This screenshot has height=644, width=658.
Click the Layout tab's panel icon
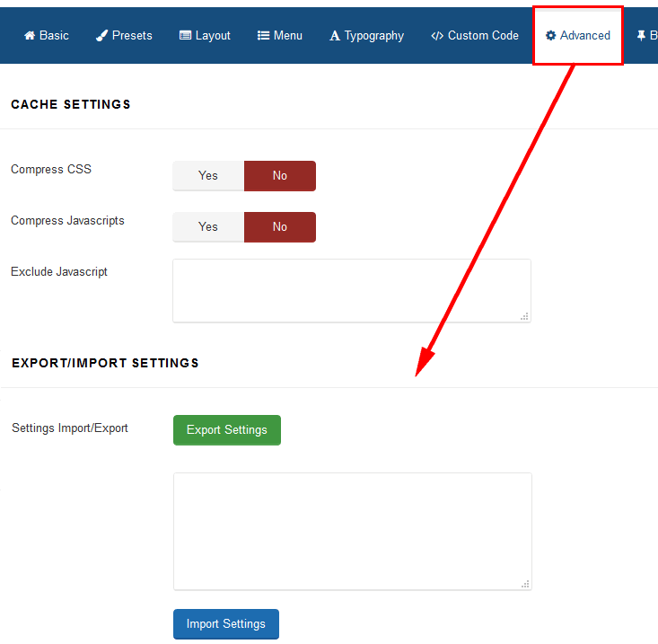185,36
